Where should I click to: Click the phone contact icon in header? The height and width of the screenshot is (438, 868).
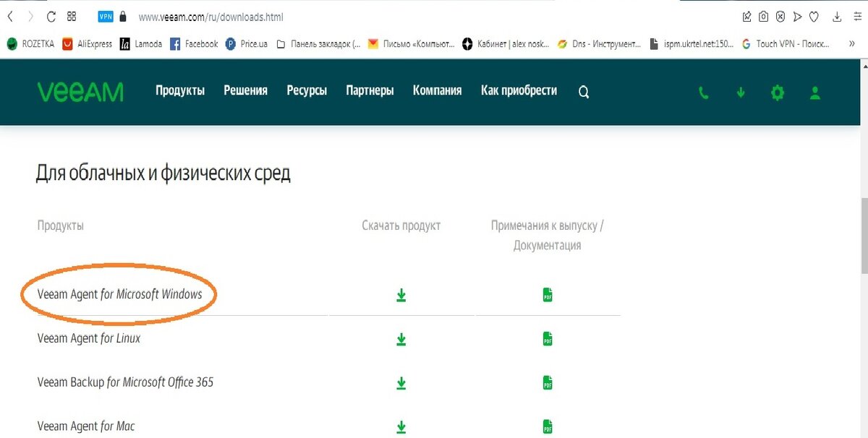pos(703,93)
